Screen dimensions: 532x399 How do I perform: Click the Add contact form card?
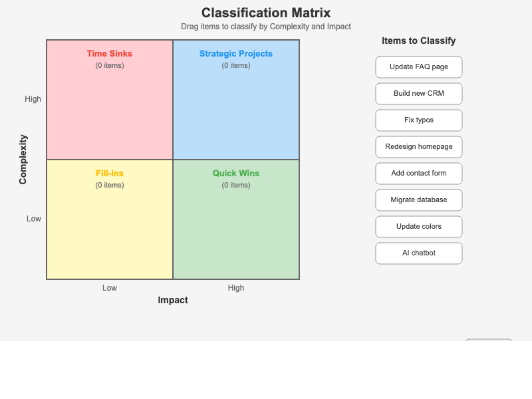click(418, 174)
